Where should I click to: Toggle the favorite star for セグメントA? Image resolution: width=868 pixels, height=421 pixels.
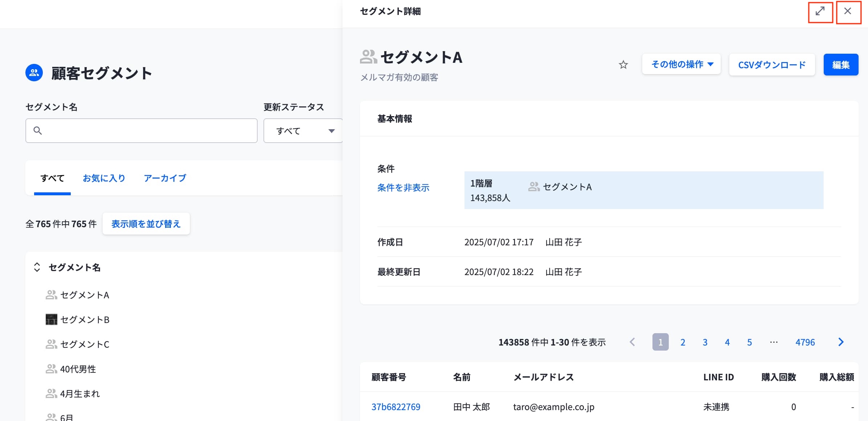[x=623, y=65]
